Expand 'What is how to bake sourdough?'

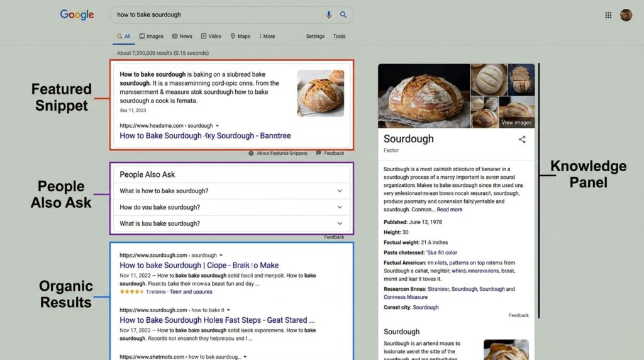click(x=231, y=191)
